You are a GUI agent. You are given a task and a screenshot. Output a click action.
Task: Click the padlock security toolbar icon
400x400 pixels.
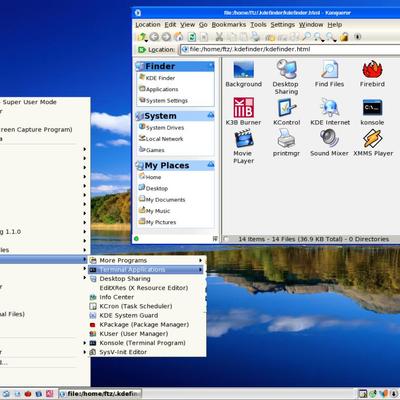coord(344,37)
